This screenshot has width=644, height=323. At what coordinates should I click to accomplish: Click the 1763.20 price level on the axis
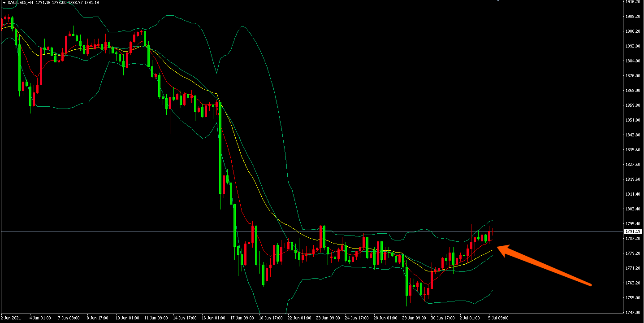pos(633,283)
